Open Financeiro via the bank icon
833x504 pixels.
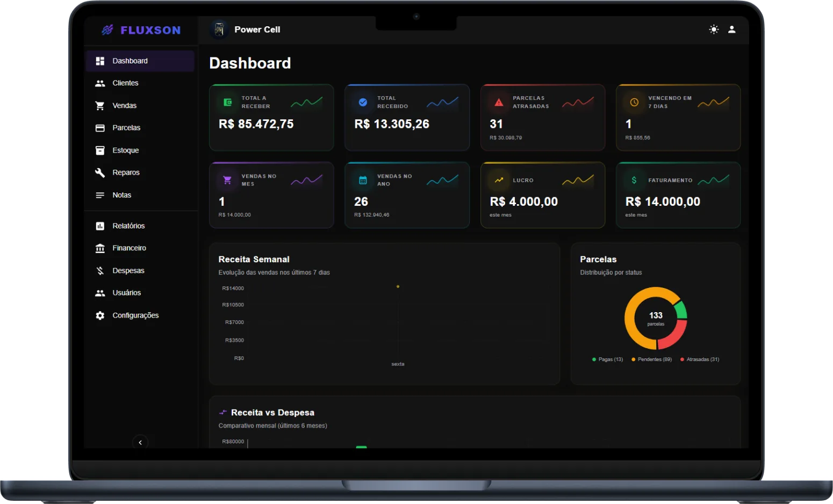click(100, 248)
